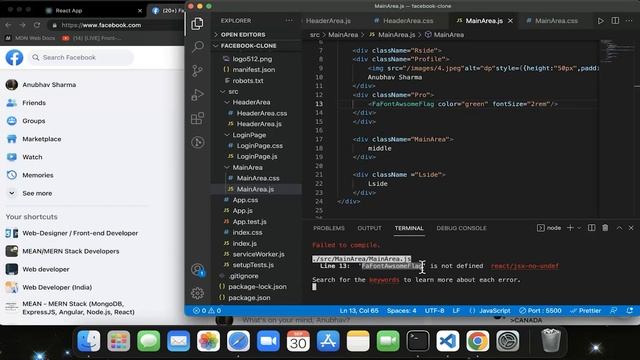The width and height of the screenshot is (640, 360).
Task: Click Port : 5500 in status bar
Action: click(x=540, y=311)
